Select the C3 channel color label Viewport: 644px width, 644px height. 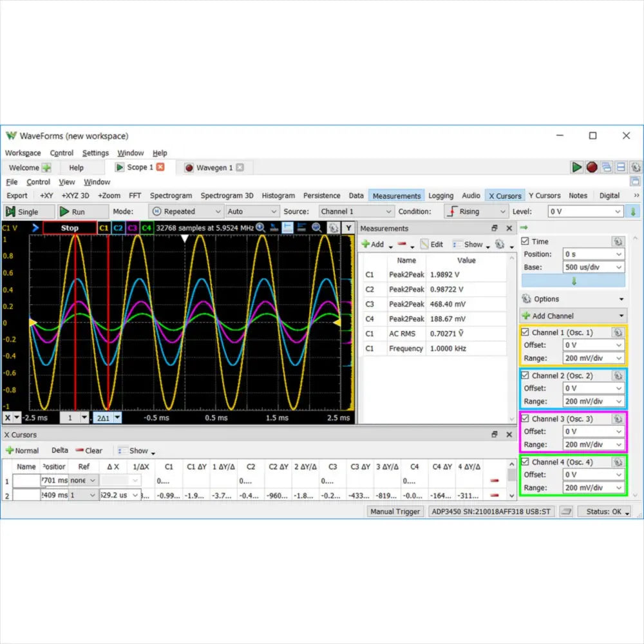(x=132, y=228)
